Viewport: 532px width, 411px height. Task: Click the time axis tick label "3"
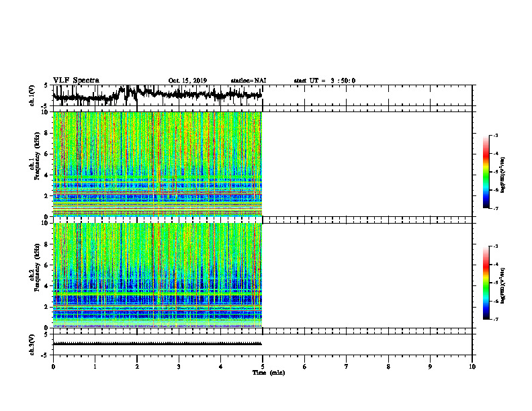pos(179,367)
